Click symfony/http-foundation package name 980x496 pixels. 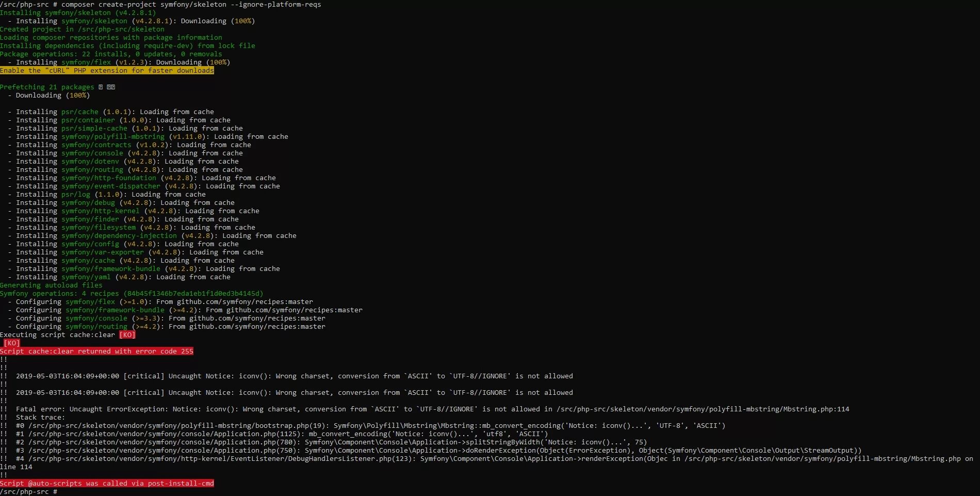[109, 178]
